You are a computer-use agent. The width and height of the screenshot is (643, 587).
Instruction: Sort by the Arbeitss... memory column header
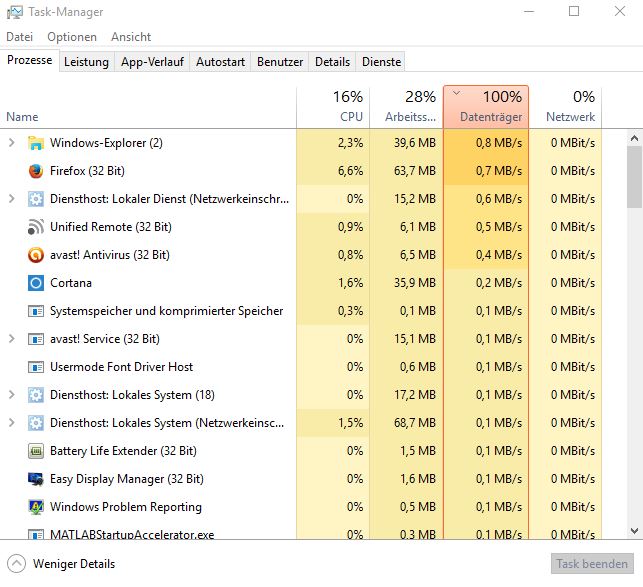[x=406, y=107]
